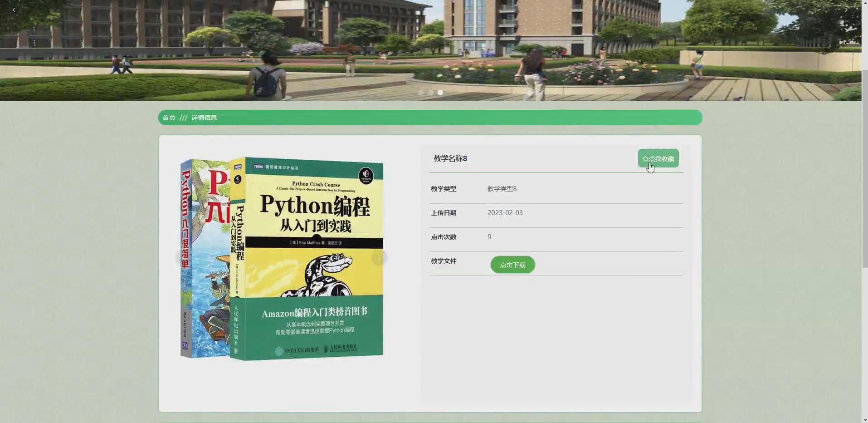Click the 教学类型 label
The height and width of the screenshot is (423, 868).
pyautogui.click(x=444, y=189)
